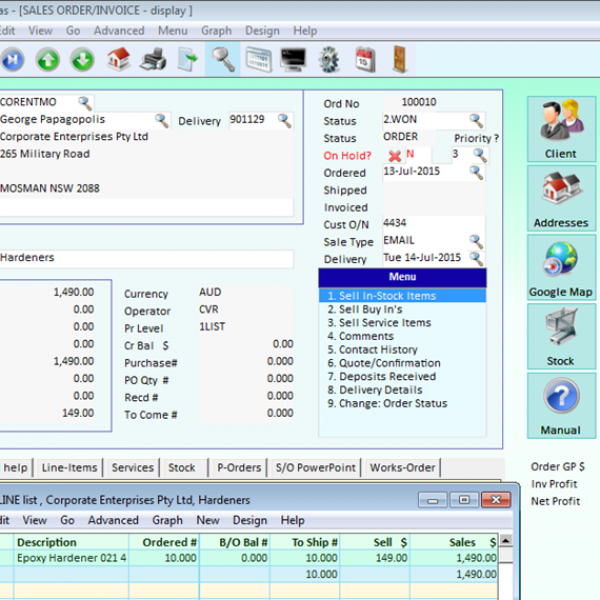Click the magnifying glass search toolbar icon
Viewport: 600px width, 600px height.
point(223,60)
